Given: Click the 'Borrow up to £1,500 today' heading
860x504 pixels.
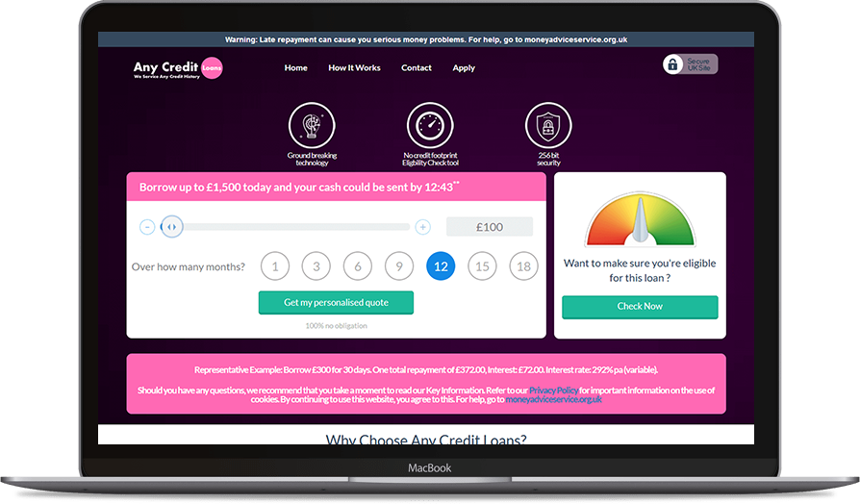Looking at the screenshot, I should 299,187.
